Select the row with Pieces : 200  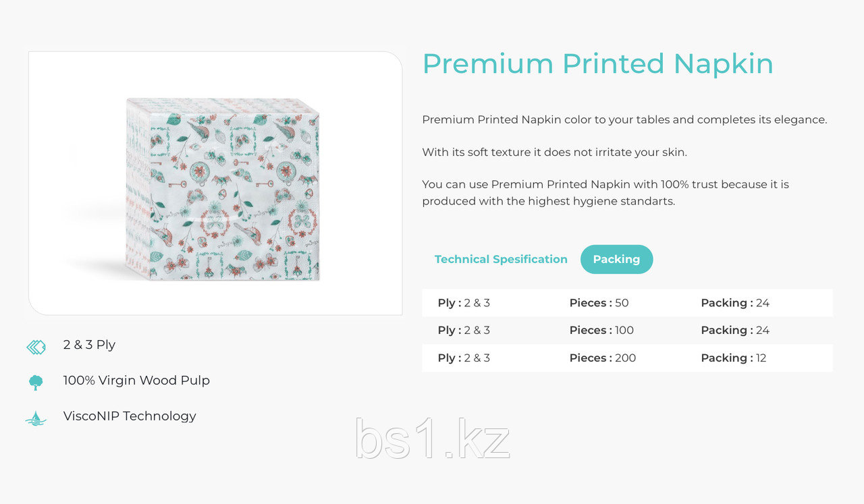[x=627, y=358]
